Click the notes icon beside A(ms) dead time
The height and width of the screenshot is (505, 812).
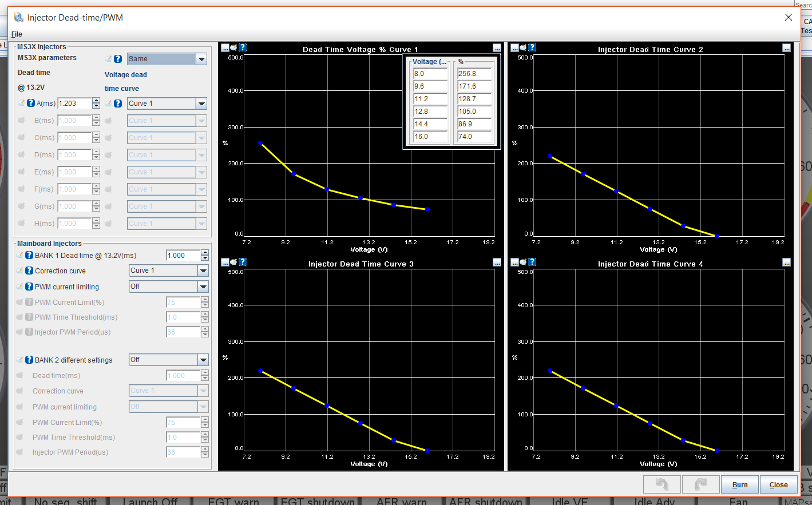(x=21, y=104)
